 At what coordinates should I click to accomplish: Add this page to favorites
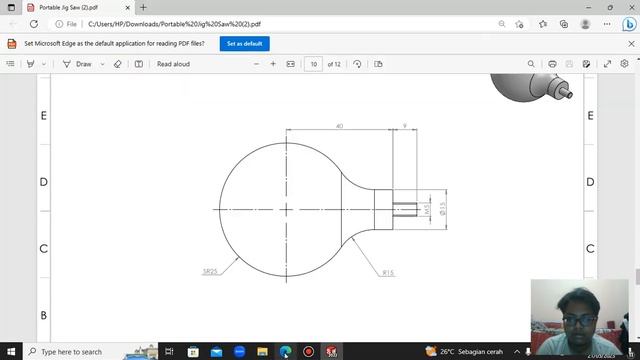(519, 24)
